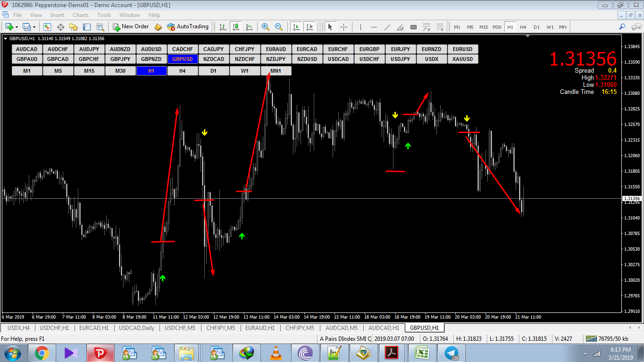Zoom in on the chart
The width and height of the screenshot is (644, 362).
tap(266, 27)
